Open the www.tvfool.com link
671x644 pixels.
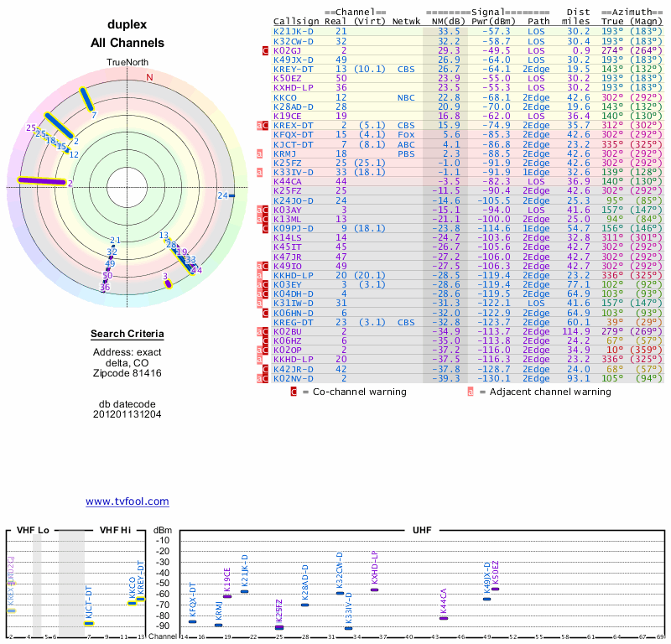coord(127,501)
